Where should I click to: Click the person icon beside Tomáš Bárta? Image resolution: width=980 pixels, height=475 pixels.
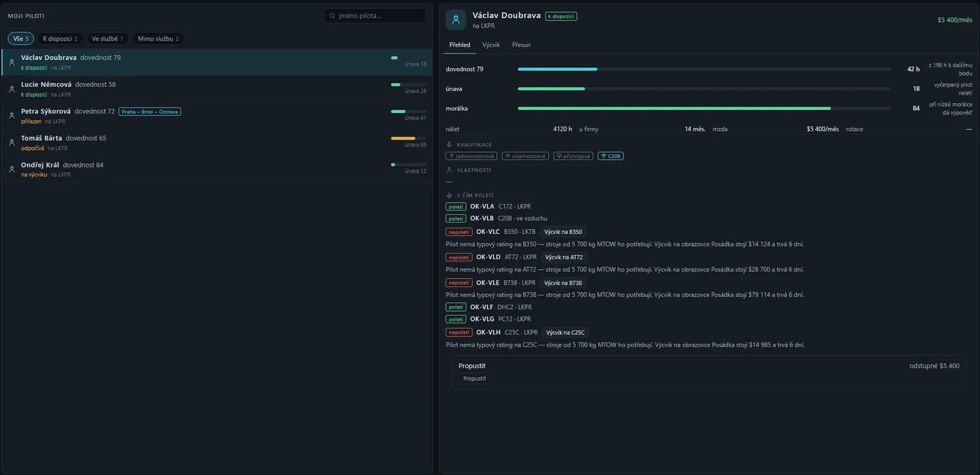coord(12,143)
